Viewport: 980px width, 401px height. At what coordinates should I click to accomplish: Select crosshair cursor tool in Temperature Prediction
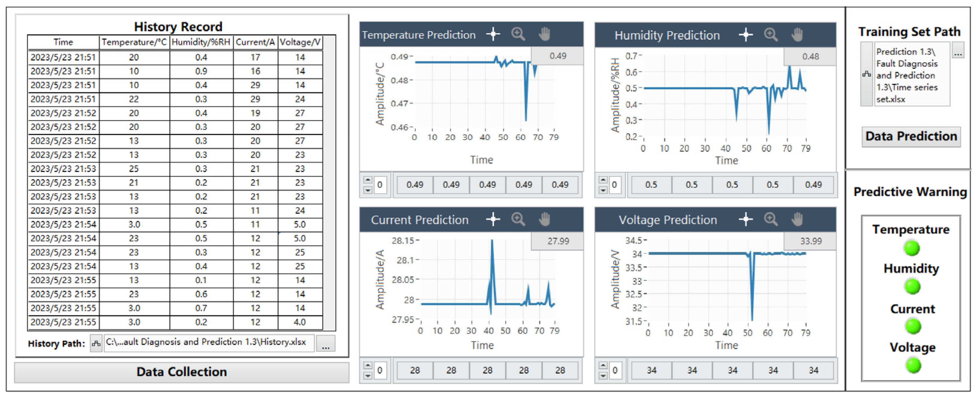(493, 34)
